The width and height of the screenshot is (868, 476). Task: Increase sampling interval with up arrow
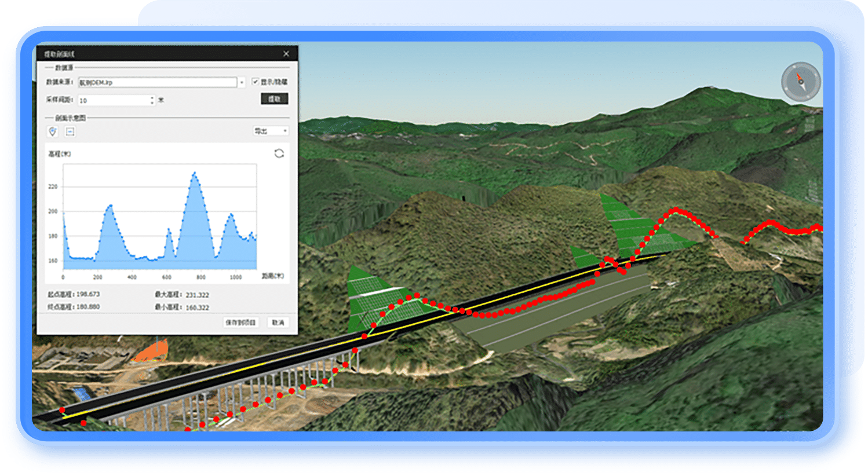(x=152, y=98)
